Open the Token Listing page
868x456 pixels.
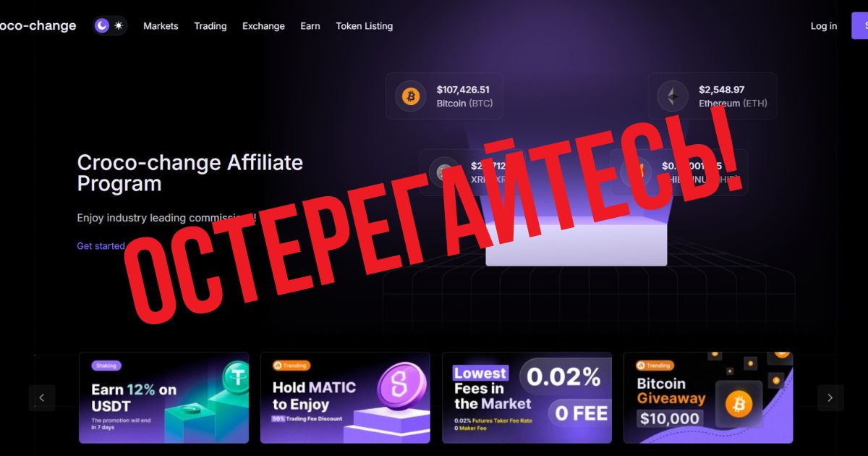[x=365, y=26]
